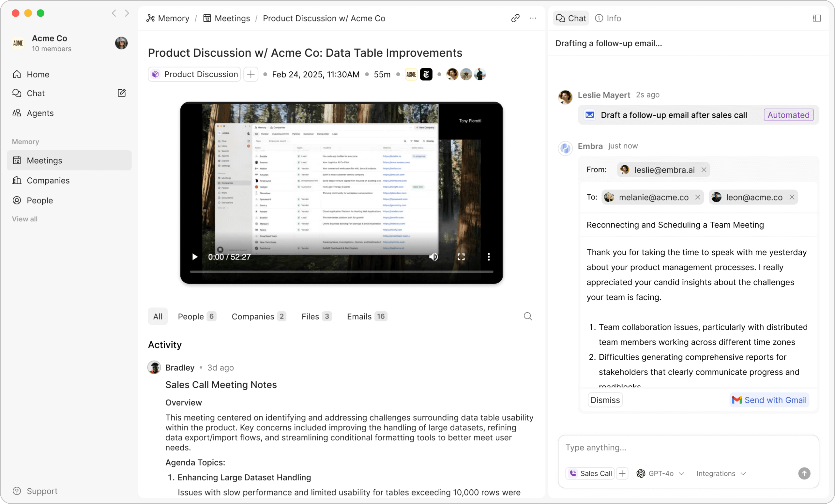Copy the meeting link using the link icon
The width and height of the screenshot is (835, 504).
coord(515,18)
